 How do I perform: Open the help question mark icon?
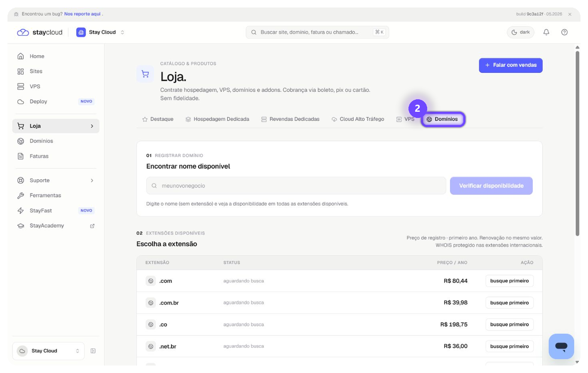(x=564, y=32)
